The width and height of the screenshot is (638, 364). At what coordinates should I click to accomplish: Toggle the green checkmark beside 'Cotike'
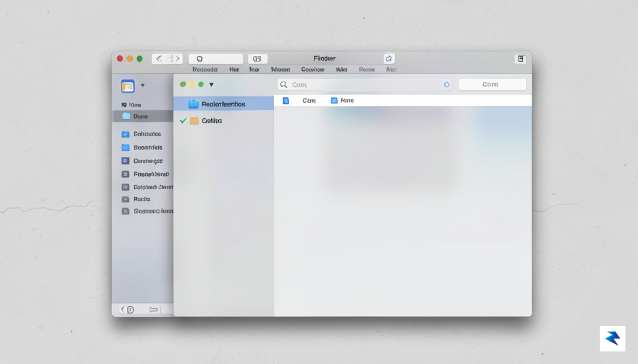point(183,121)
